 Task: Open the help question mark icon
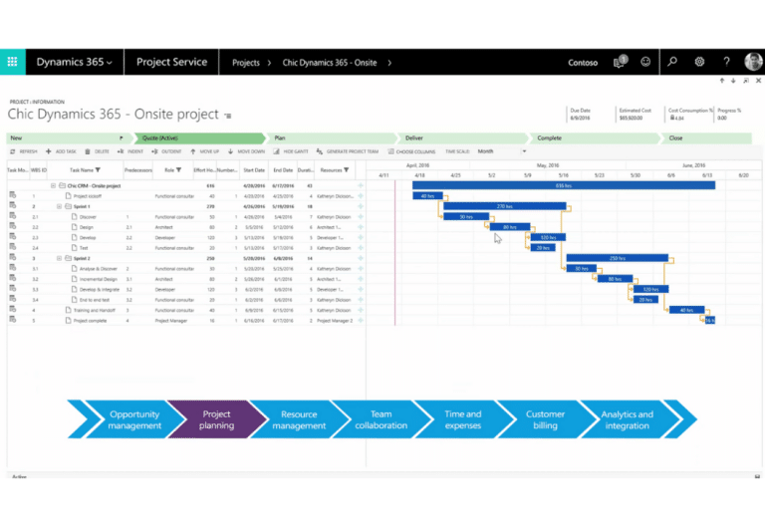point(726,62)
